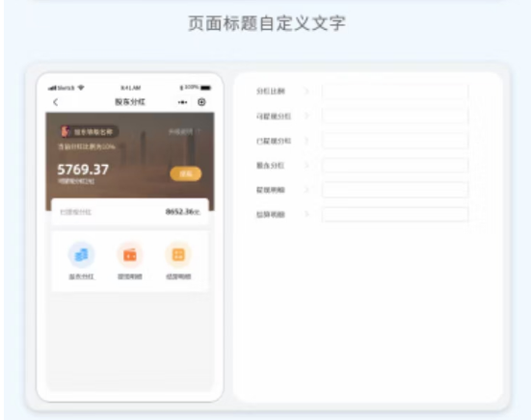Click the yellow 提现 withdraw button
This screenshot has height=420, width=531.
pos(186,173)
